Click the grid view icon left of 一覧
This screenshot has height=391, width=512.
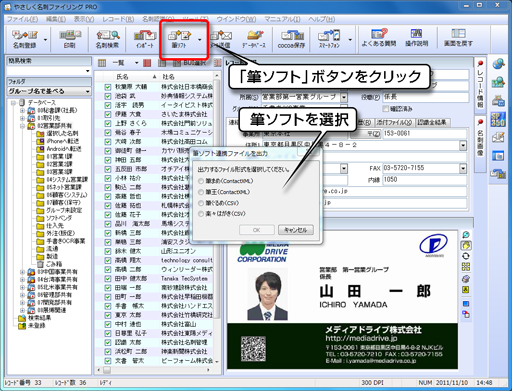[x=102, y=63]
